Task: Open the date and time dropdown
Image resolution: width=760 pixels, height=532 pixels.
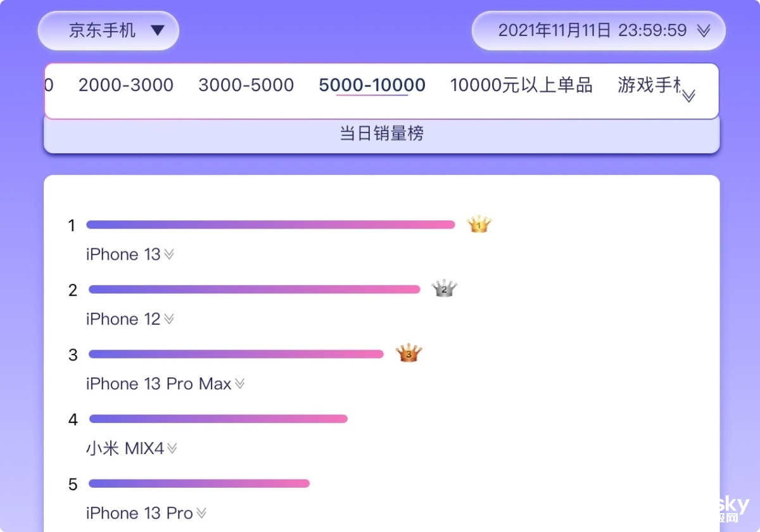Action: tap(598, 30)
